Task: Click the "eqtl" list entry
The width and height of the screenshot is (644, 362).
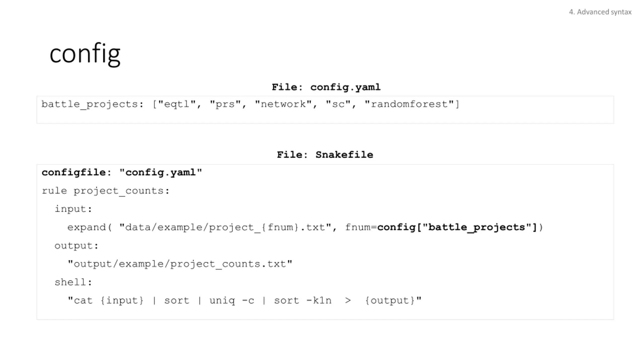Action: pos(177,104)
